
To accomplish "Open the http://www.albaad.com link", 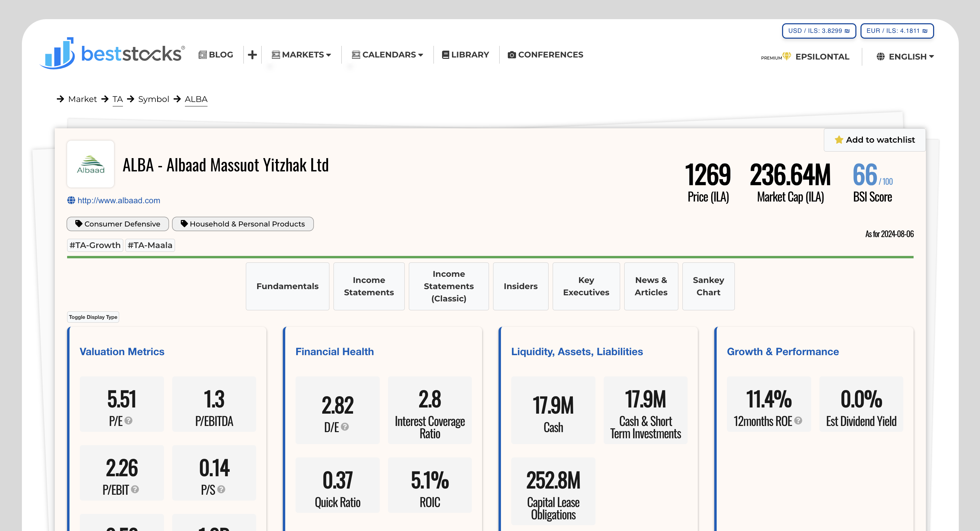I will [x=119, y=200].
